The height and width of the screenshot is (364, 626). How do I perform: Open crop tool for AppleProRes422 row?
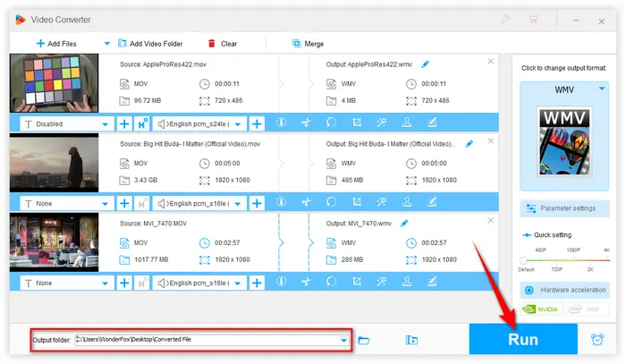357,123
